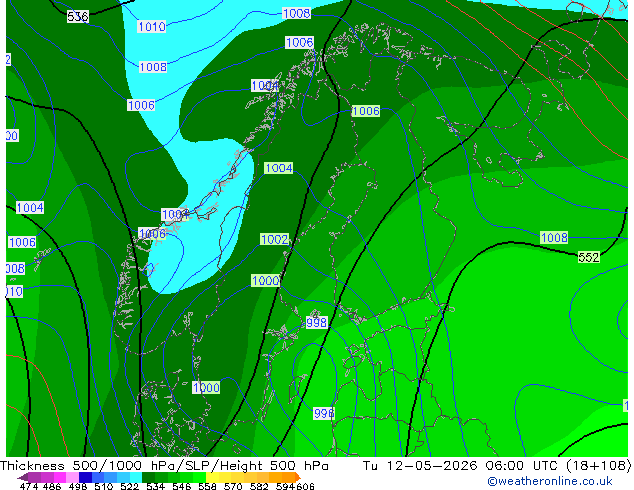Screen dimensions: 634x490
Task: Click the legend value 606
Action: (x=305, y=486)
